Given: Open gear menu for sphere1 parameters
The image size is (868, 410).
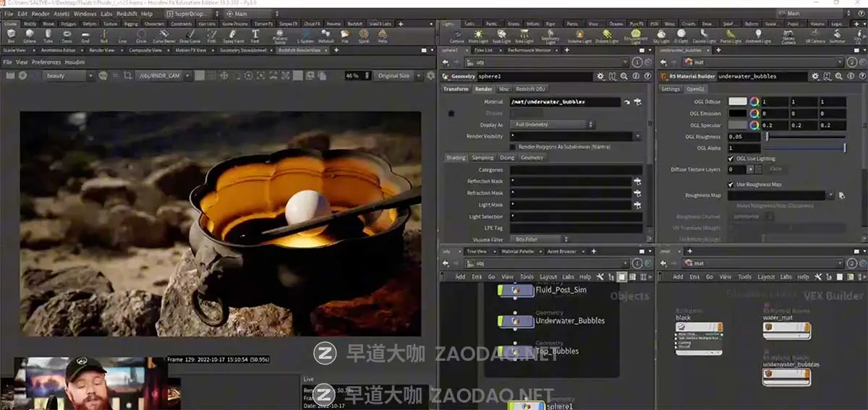Looking at the screenshot, I should [x=600, y=76].
